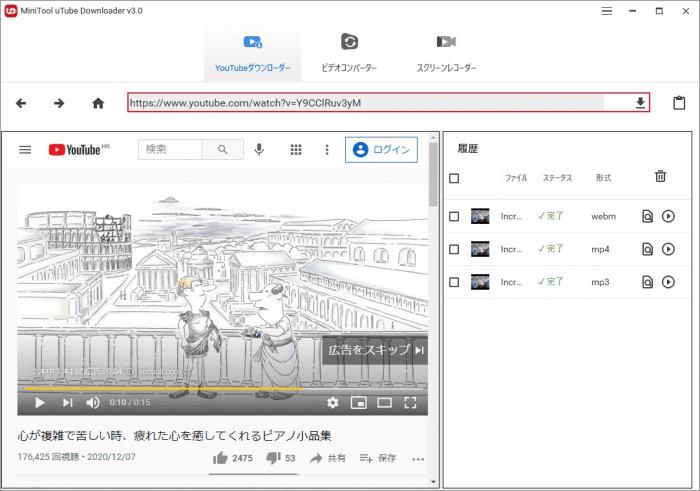Viewport: 700px width, 491px height.
Task: Open YouTube settings three-dot menu
Action: pos(327,150)
